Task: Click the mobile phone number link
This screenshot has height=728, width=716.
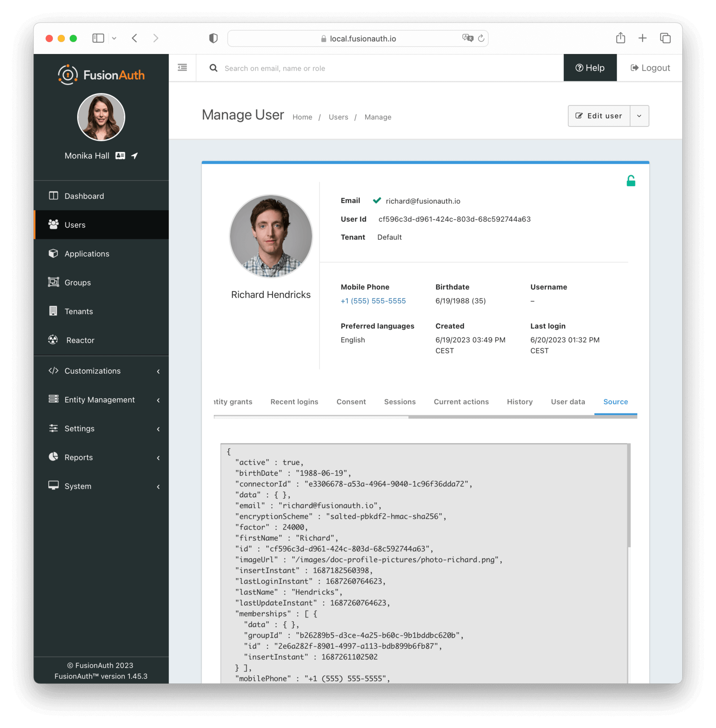Action: (x=373, y=301)
